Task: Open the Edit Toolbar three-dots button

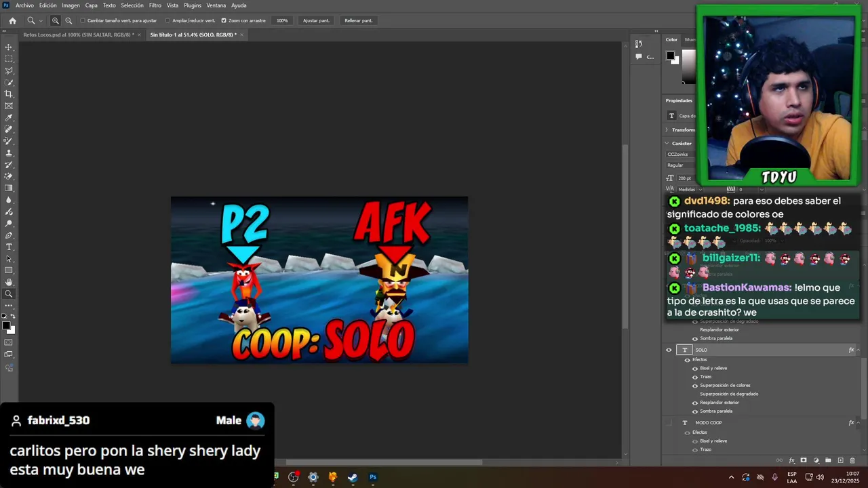Action: (x=9, y=306)
